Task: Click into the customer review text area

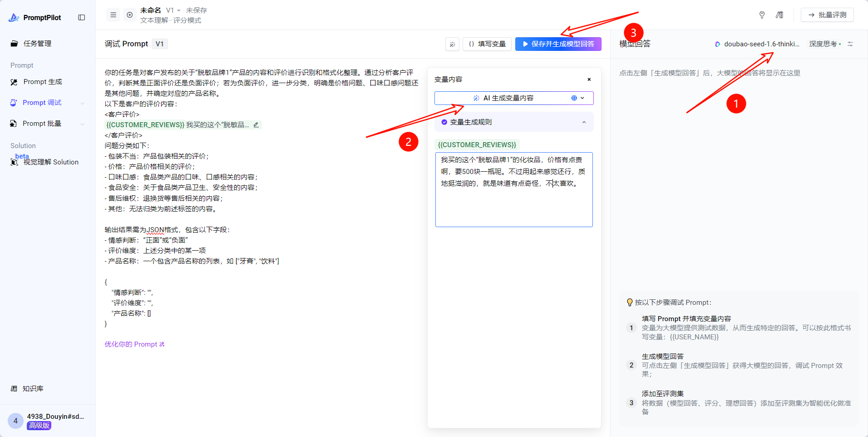Action: point(514,189)
